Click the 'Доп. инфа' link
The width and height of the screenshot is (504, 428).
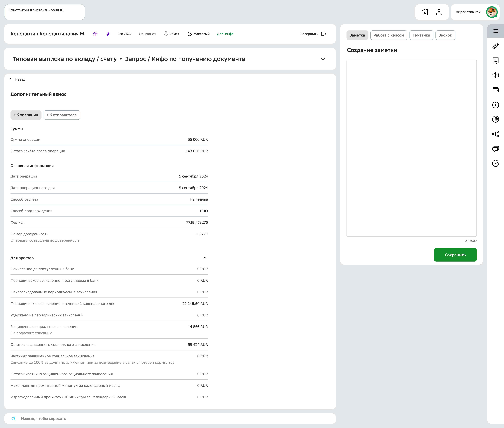click(x=225, y=34)
